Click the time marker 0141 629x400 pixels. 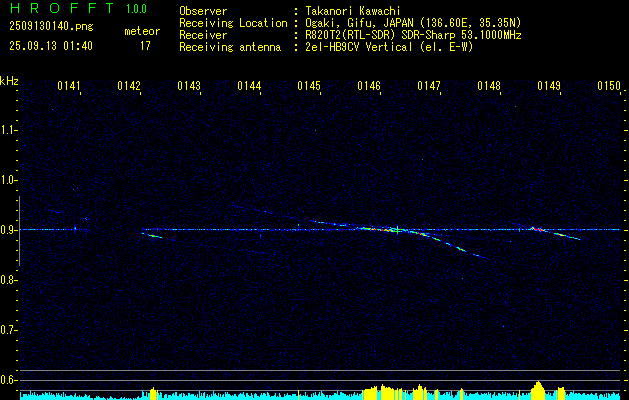pyautogui.click(x=69, y=86)
